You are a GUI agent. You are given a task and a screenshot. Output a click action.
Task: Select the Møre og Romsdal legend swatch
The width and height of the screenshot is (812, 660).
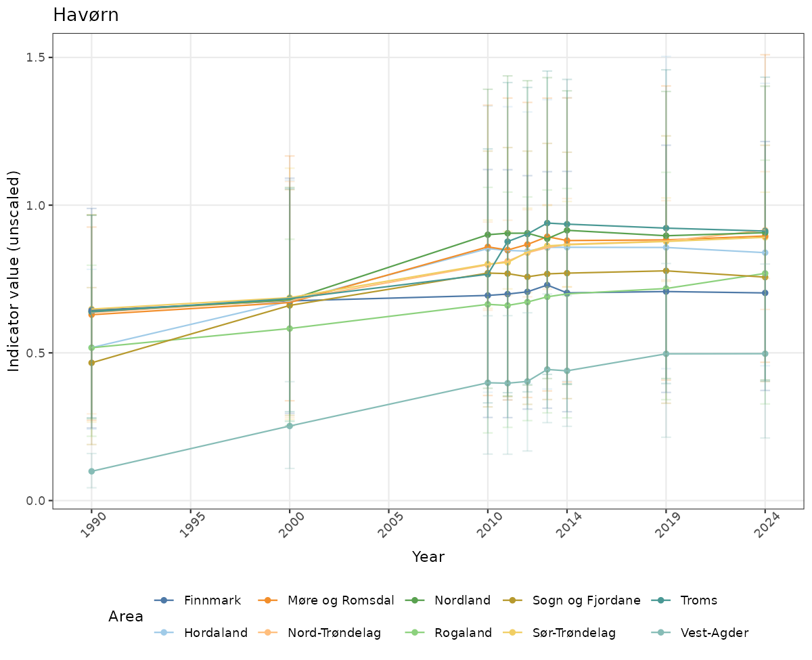(x=269, y=600)
